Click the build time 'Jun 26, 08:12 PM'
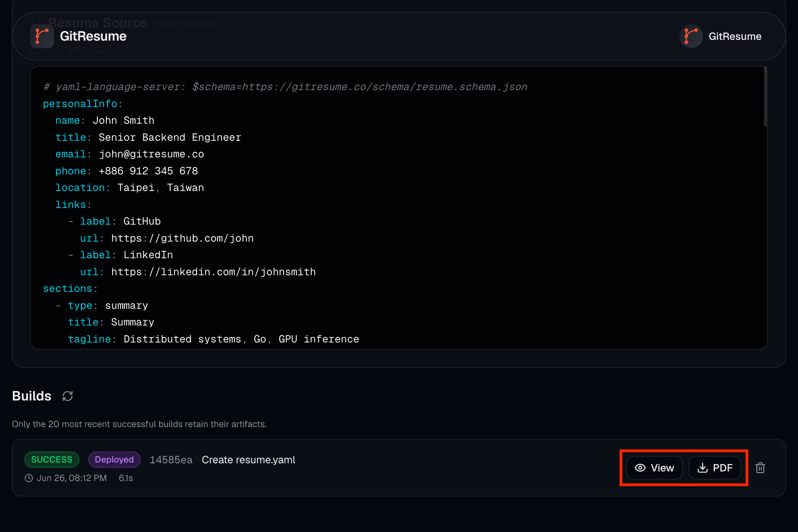 pos(71,478)
